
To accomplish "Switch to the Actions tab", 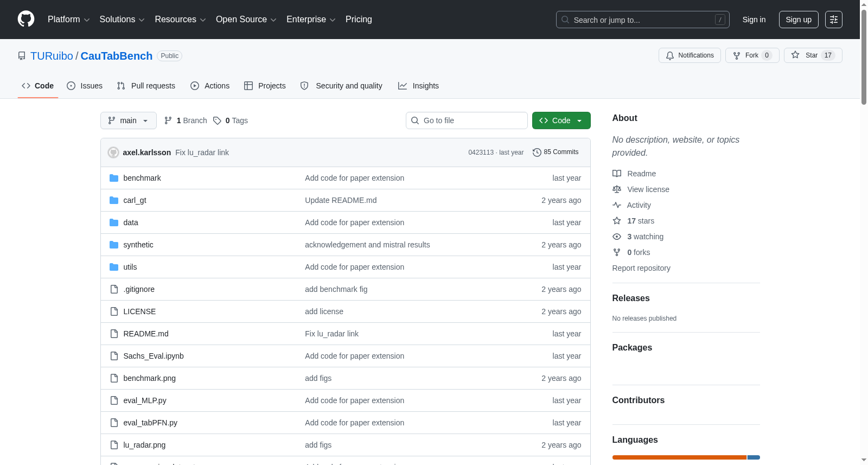I will [210, 86].
